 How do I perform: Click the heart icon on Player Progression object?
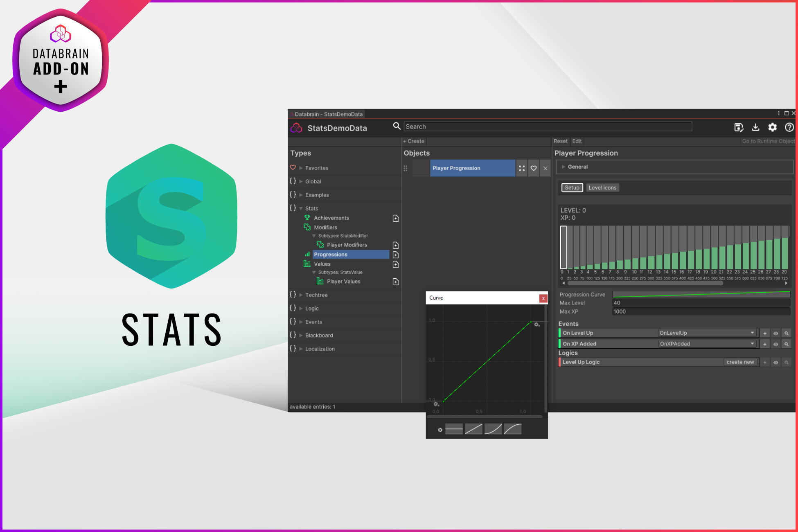533,168
